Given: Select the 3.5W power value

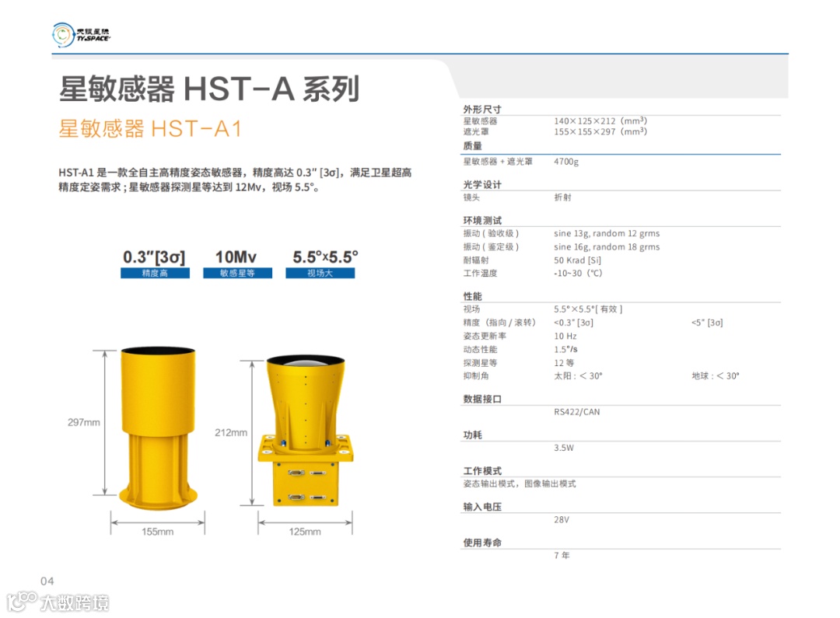Looking at the screenshot, I should click(x=564, y=448).
